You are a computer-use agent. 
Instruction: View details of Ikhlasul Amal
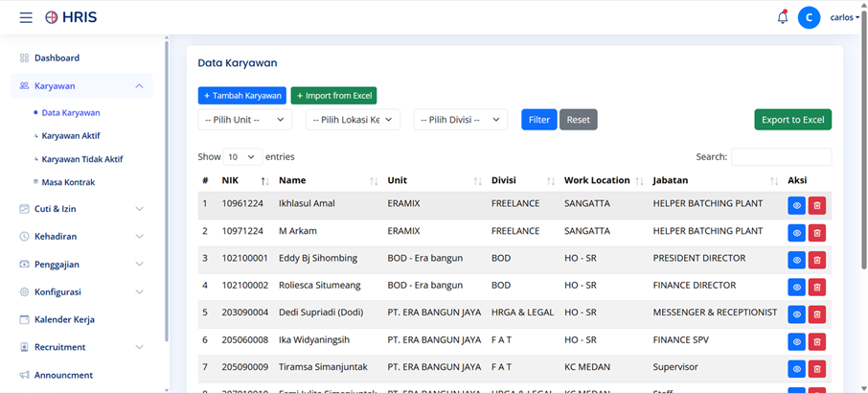796,205
